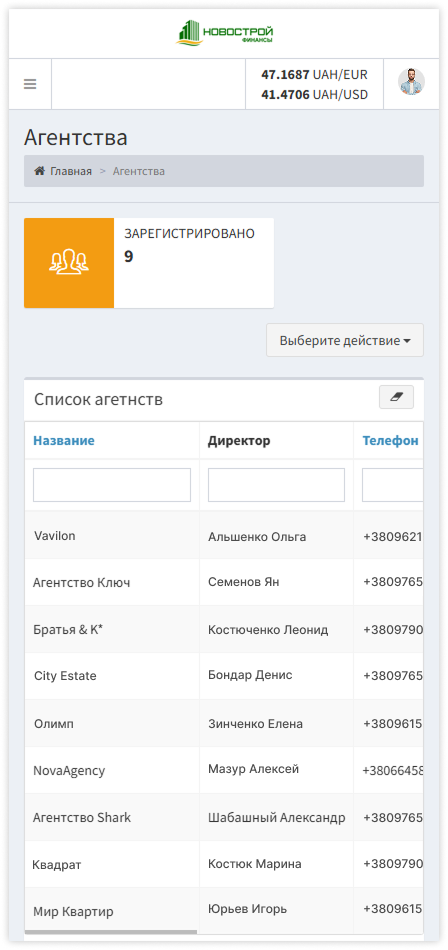Click director Костюченко Леонид
The width and height of the screenshot is (448, 950).
point(268,629)
